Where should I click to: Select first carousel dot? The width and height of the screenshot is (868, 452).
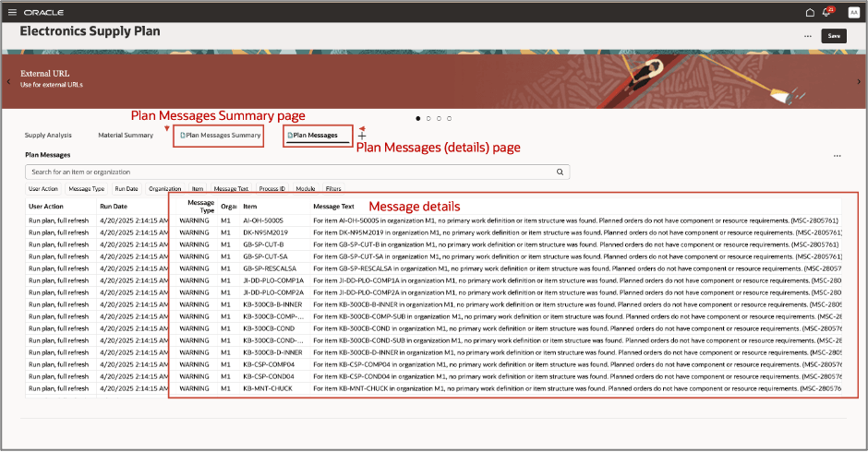coord(418,118)
